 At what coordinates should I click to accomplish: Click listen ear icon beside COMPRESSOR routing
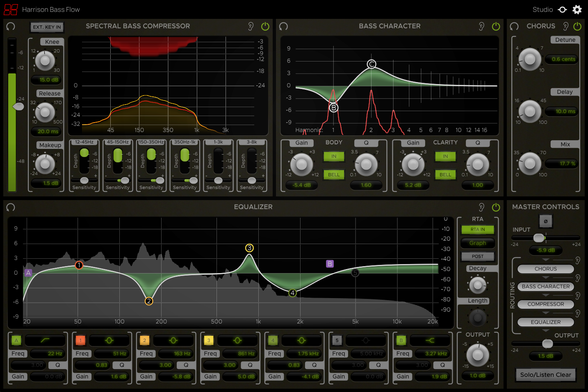click(x=578, y=296)
